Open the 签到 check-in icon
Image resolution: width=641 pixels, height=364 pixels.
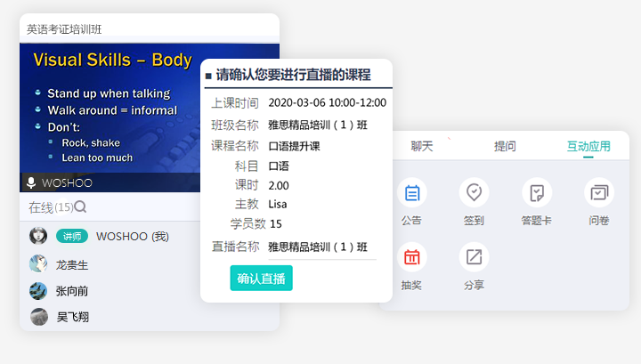point(475,192)
